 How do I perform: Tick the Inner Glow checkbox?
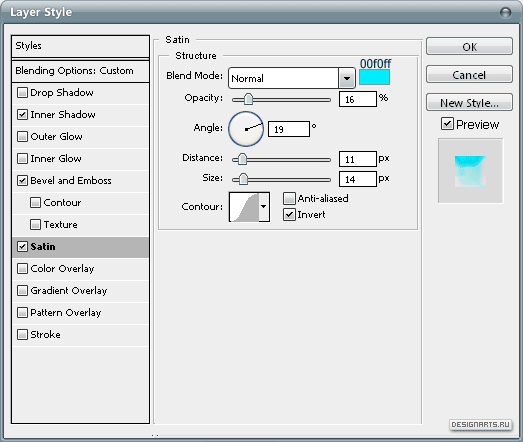pos(22,158)
